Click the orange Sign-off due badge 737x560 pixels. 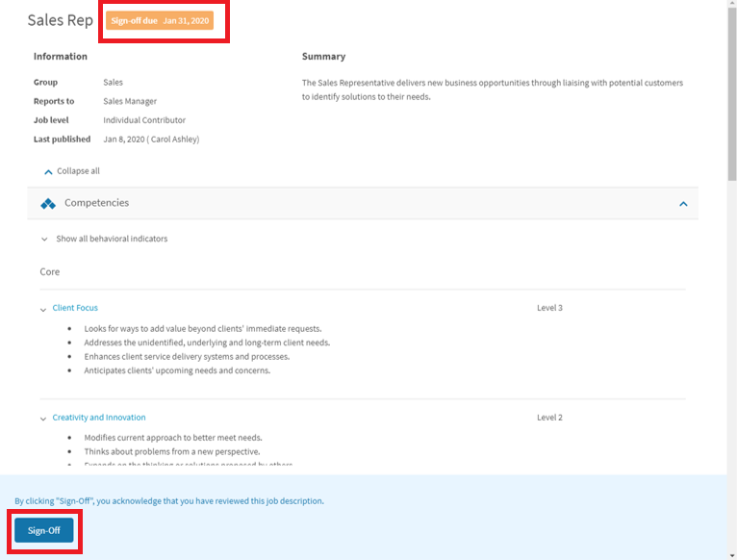pyautogui.click(x=160, y=20)
